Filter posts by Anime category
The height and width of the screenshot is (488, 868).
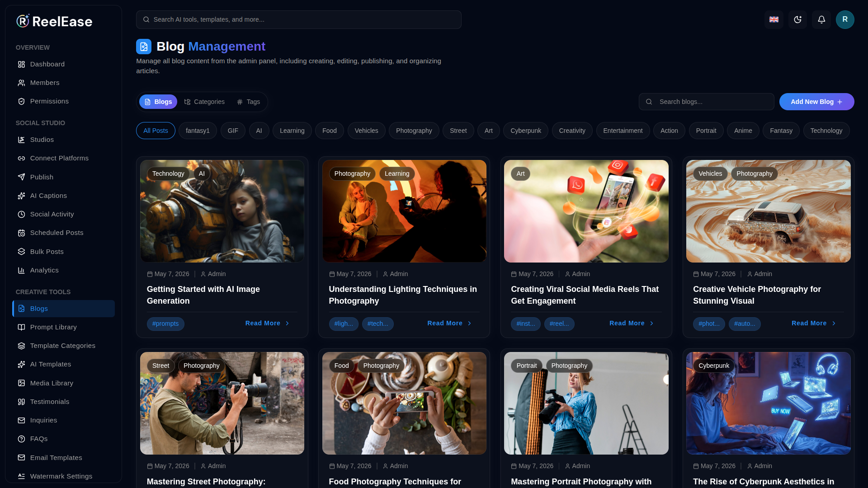click(743, 131)
